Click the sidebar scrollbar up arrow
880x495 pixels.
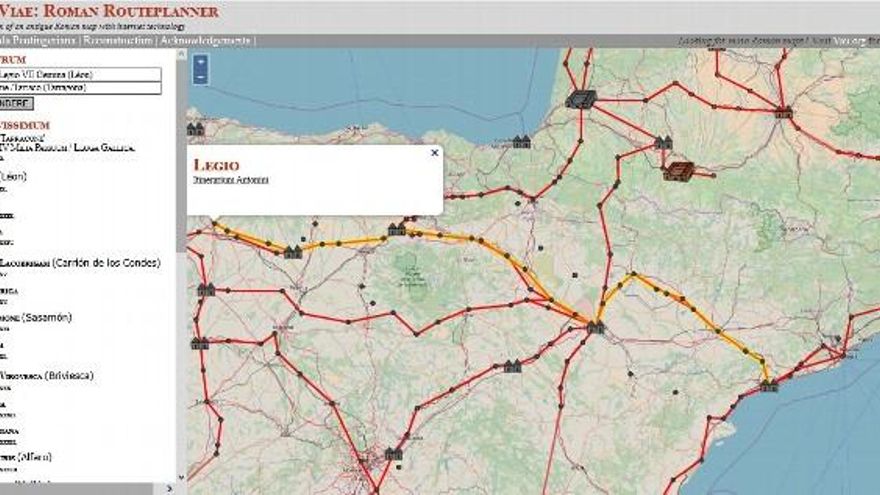point(181,54)
